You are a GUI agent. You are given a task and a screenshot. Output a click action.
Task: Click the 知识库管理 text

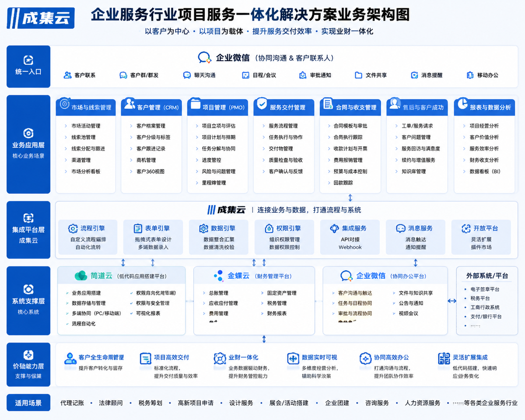414,171
